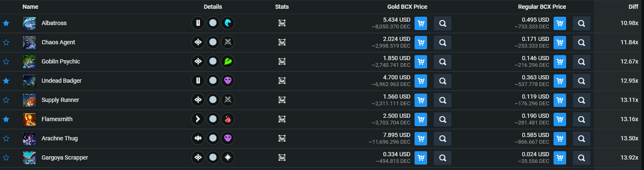View the stats icon for Arachne Thug
The height and width of the screenshot is (170, 644).
pyautogui.click(x=282, y=138)
